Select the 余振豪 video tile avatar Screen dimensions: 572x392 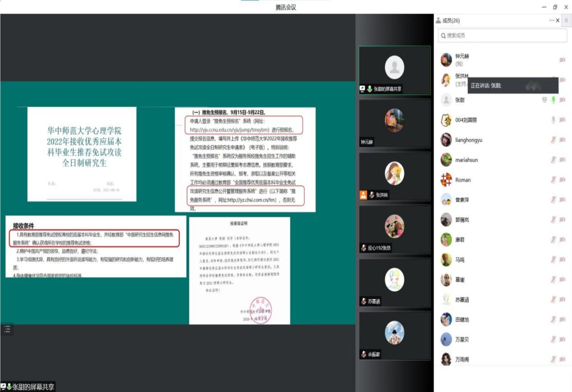(x=394, y=332)
